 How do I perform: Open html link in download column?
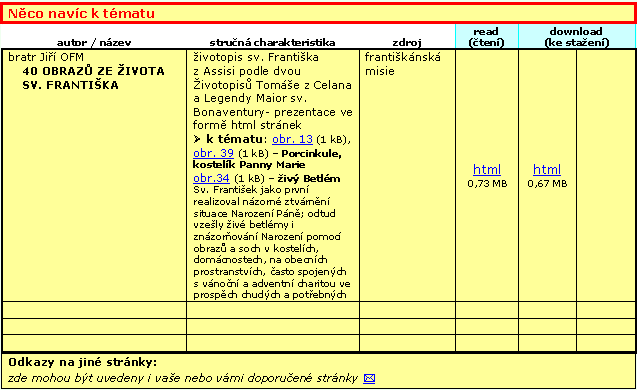click(x=547, y=169)
